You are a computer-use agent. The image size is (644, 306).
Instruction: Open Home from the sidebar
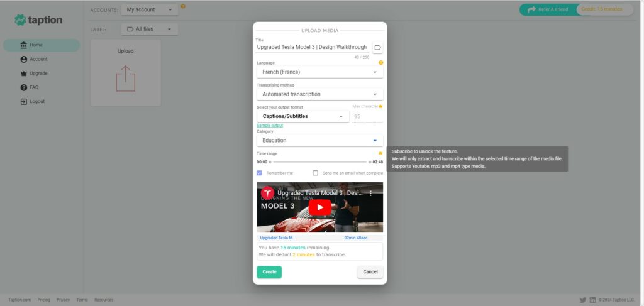click(42, 45)
